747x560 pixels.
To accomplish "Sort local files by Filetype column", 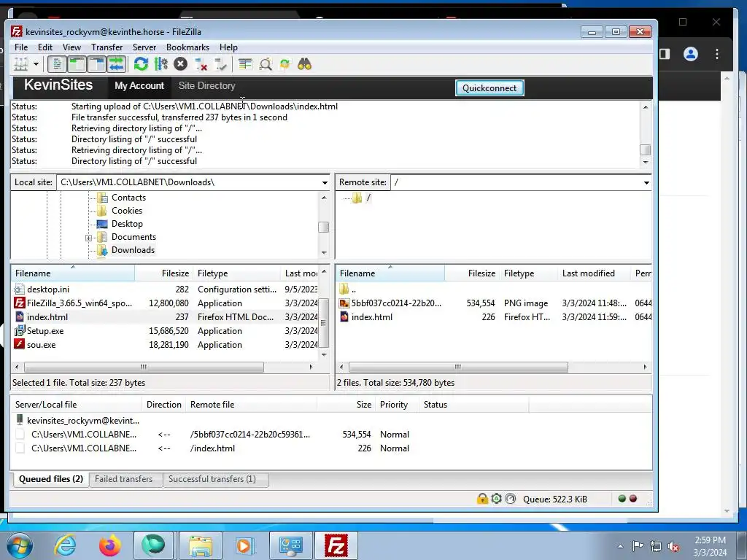I will coord(237,273).
